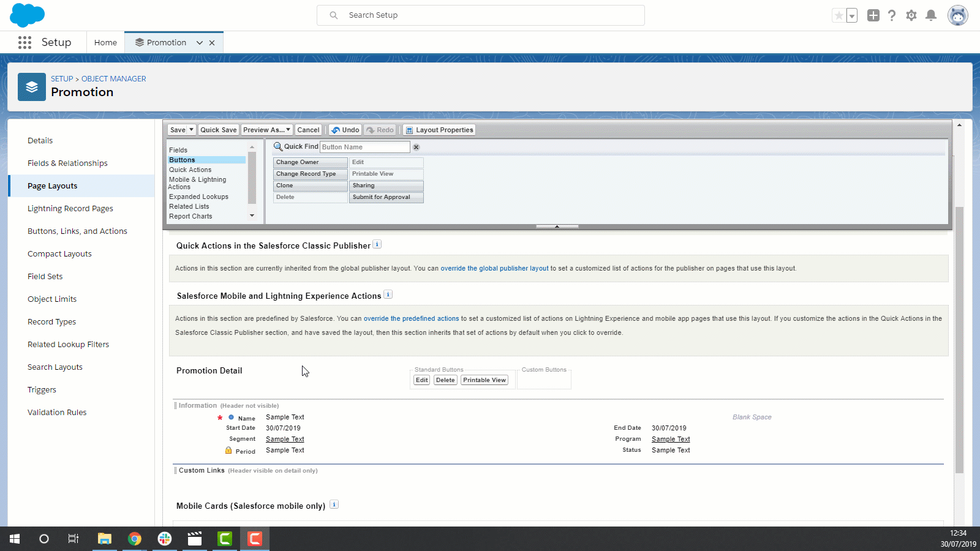Clear the Quick Find box with the X
This screenshot has height=551, width=980.
coord(417,147)
